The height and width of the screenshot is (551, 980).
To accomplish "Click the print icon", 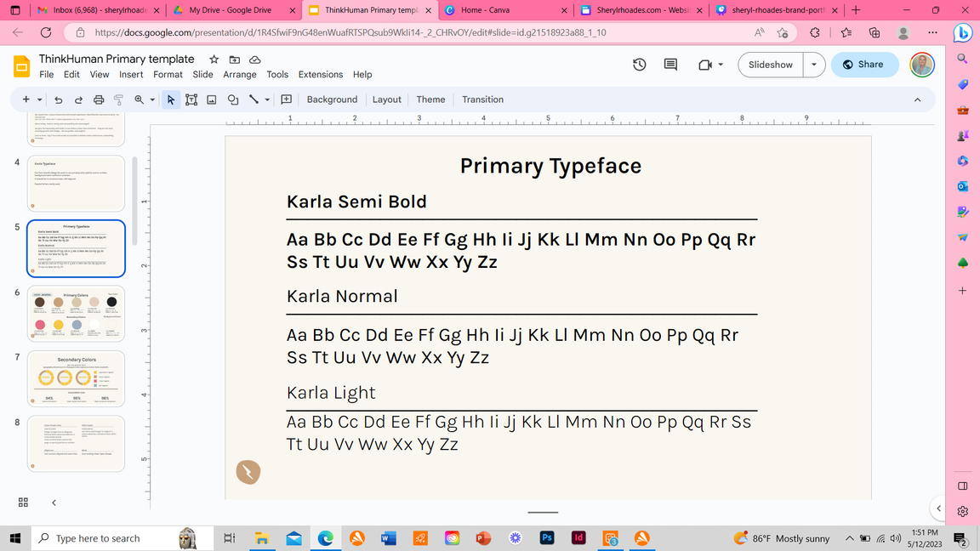I will (x=99, y=99).
